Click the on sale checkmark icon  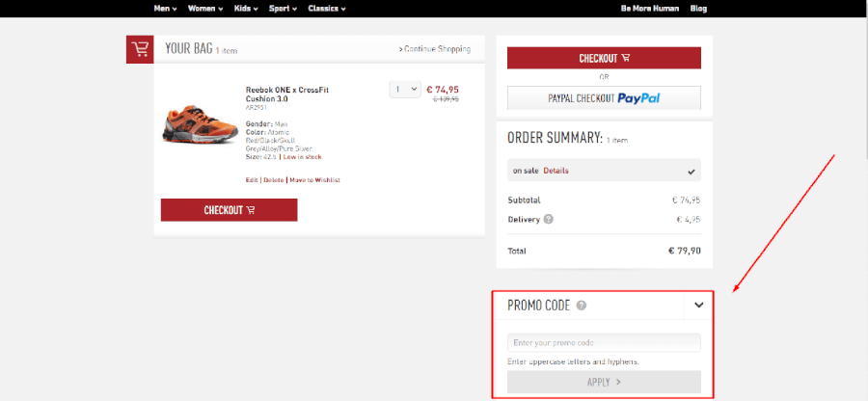[691, 171]
